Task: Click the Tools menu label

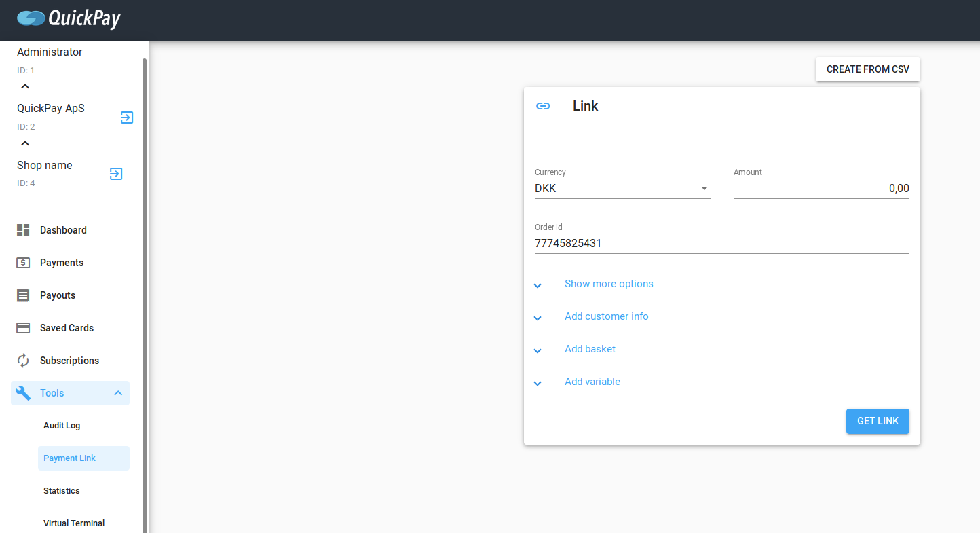Action: [x=52, y=393]
